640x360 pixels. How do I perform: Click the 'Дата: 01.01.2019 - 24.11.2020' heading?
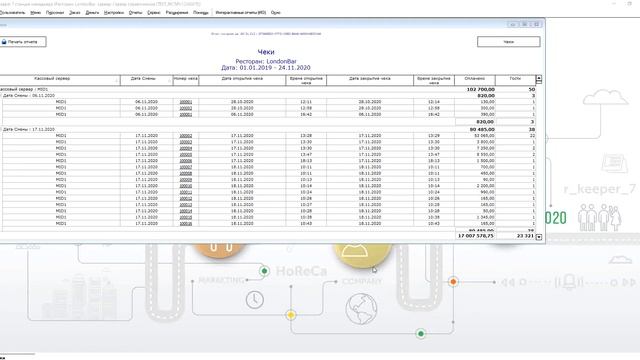[x=266, y=68]
